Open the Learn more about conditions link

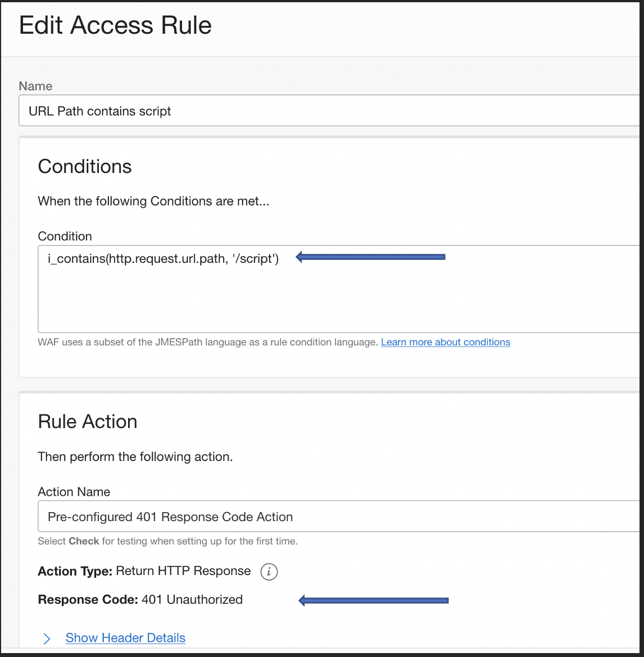point(445,342)
